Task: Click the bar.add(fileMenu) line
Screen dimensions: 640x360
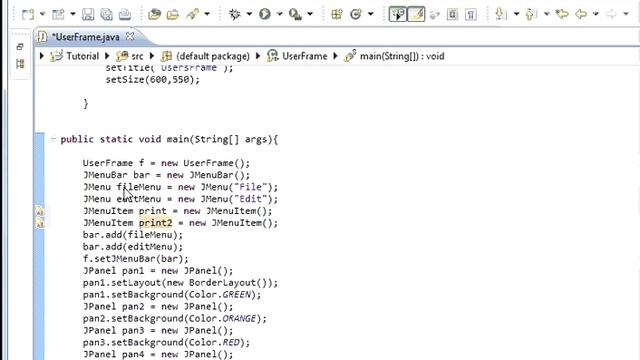Action: 133,235
